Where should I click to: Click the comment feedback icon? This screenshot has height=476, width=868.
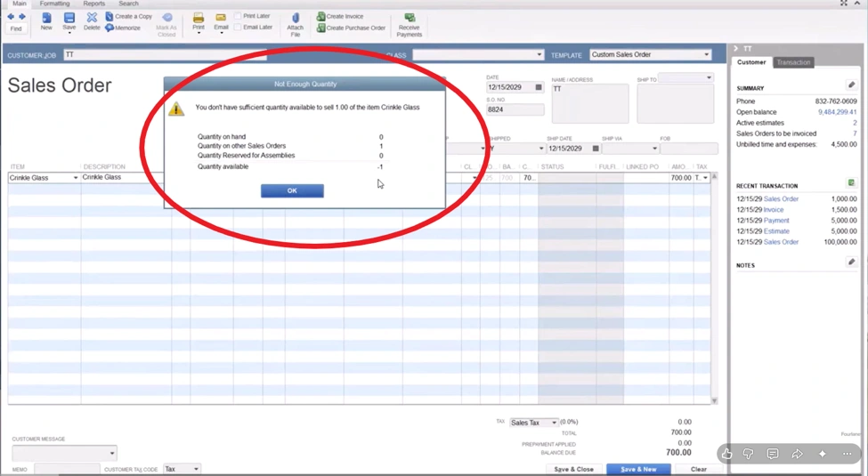click(x=773, y=454)
